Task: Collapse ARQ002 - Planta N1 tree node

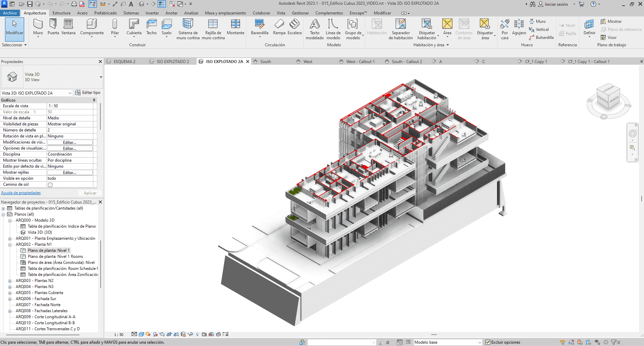Action: click(10, 245)
